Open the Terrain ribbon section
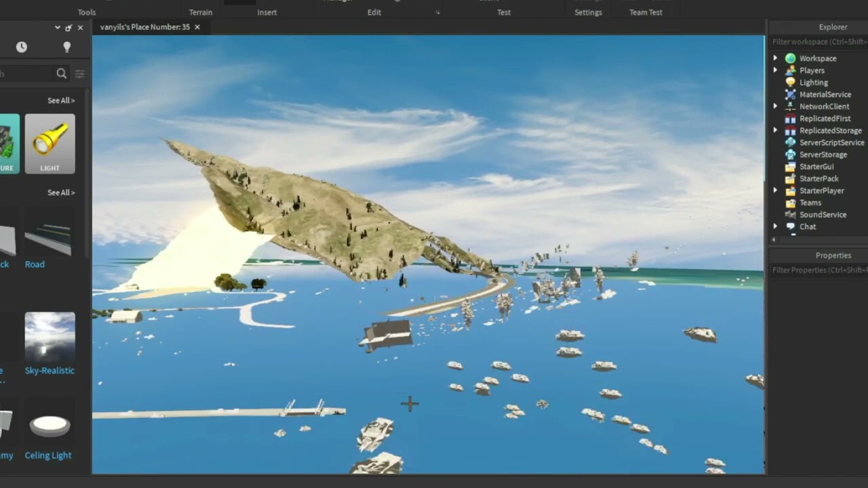Screen dimensions: 868x488 [x=201, y=12]
